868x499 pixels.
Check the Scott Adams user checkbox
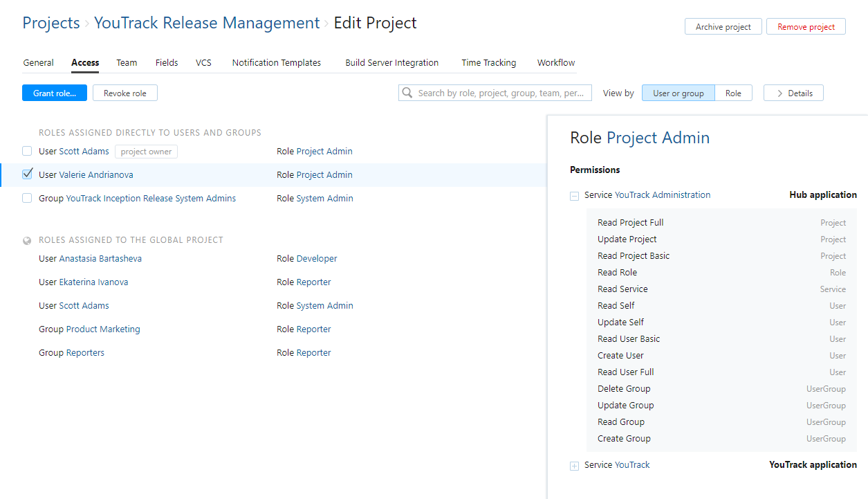point(27,151)
